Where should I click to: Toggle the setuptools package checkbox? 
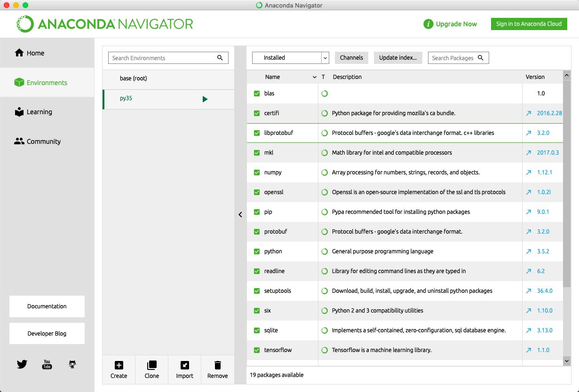(257, 291)
